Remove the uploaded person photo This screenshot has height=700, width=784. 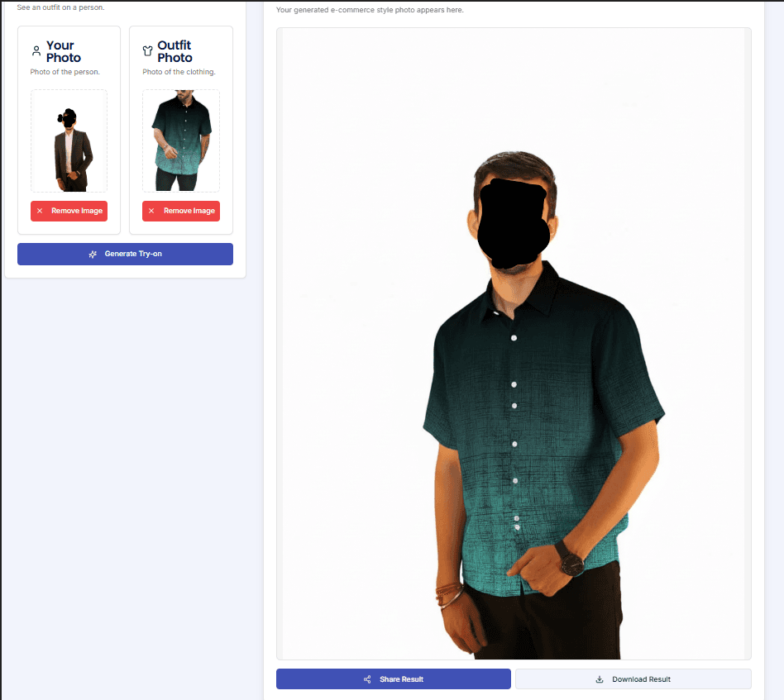pos(69,211)
